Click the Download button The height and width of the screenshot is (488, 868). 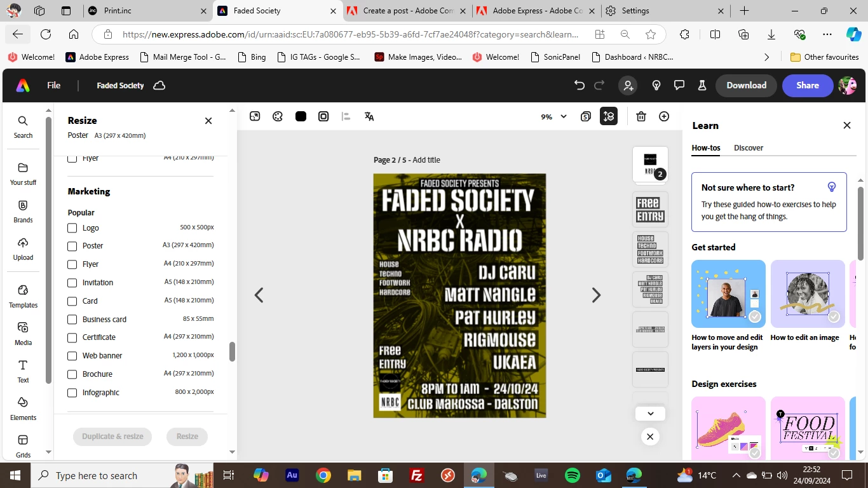747,85
